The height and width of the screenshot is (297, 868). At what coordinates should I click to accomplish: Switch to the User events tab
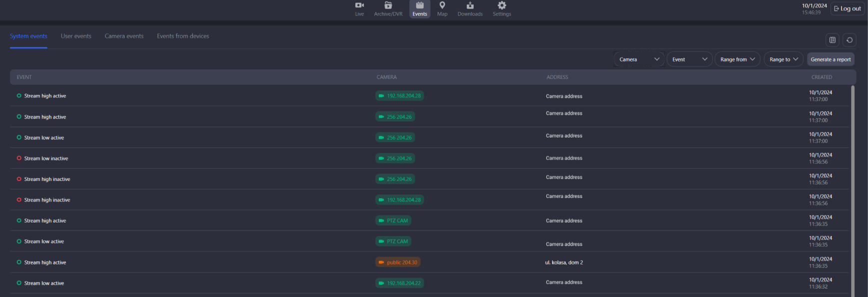pos(76,36)
